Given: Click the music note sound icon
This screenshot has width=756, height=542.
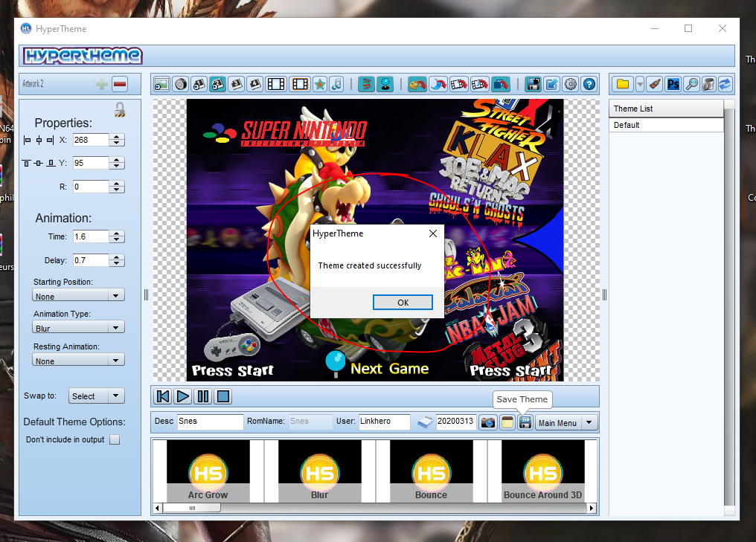Looking at the screenshot, I should point(337,84).
